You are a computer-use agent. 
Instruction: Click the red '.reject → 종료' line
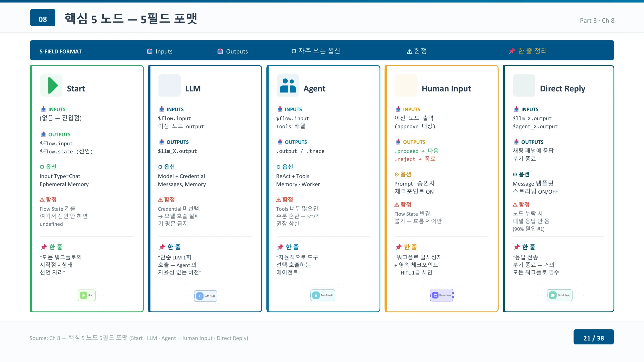pyautogui.click(x=415, y=159)
